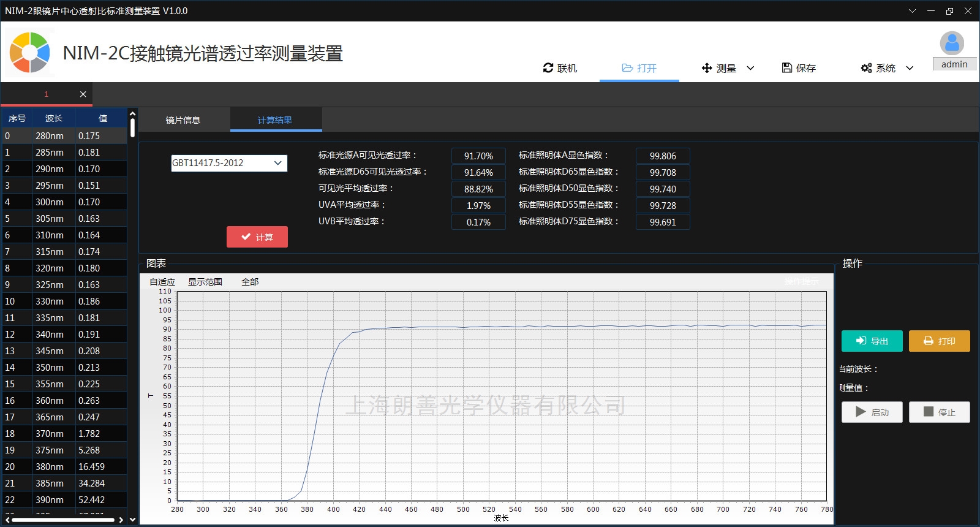
Task: Click the red 计算 button
Action: click(x=257, y=237)
